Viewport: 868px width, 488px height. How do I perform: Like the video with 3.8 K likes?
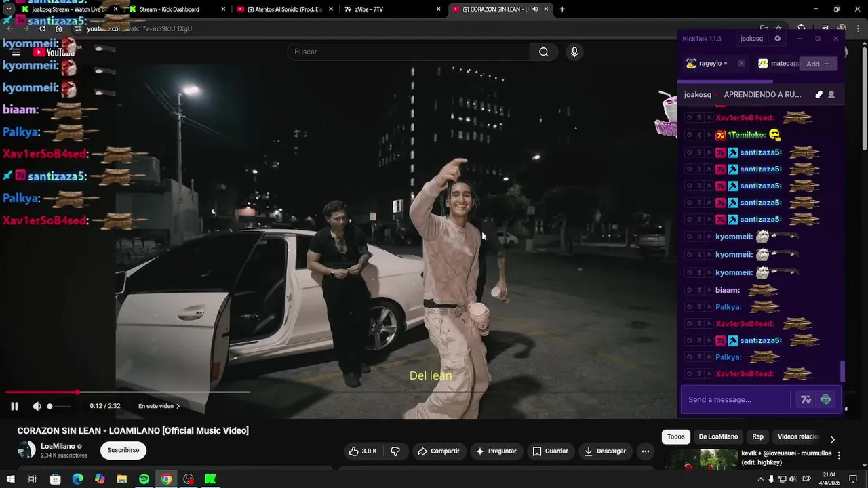(x=363, y=451)
